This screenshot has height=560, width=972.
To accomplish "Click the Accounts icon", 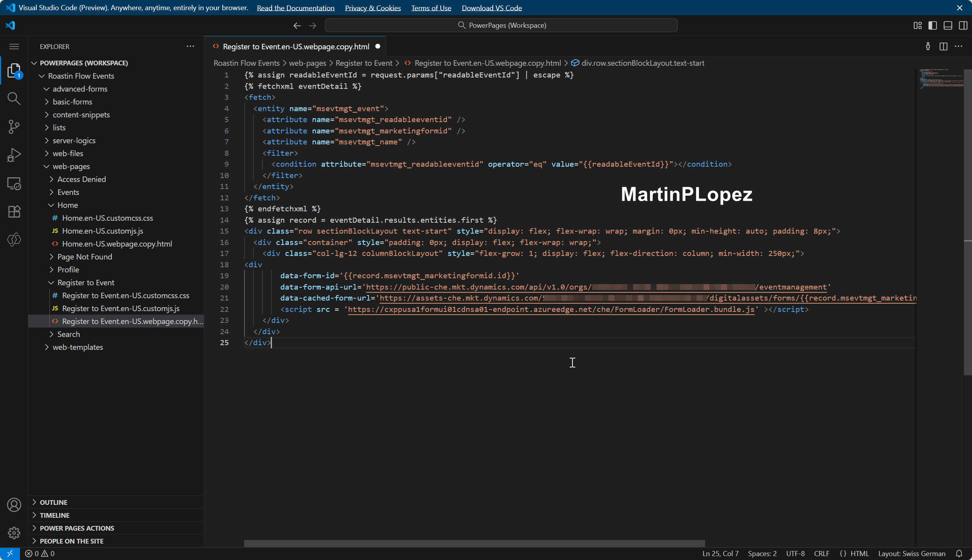I will [x=14, y=505].
